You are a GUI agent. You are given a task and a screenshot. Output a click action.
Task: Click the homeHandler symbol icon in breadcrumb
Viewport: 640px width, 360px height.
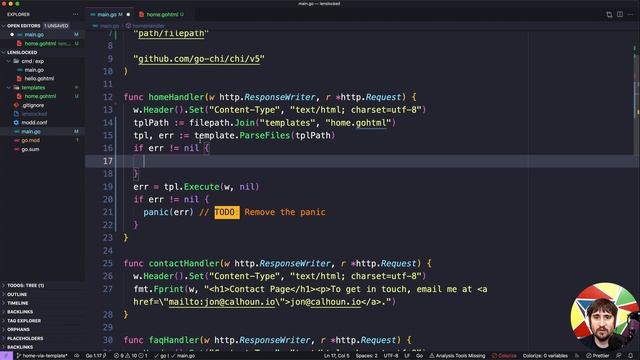[x=128, y=26]
